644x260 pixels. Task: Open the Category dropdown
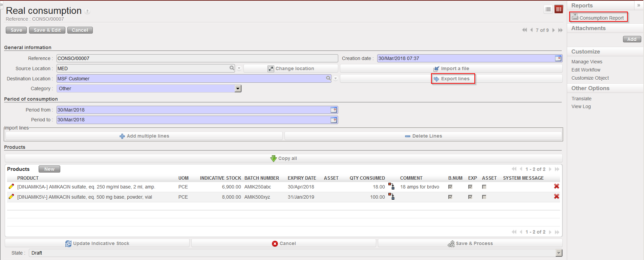[x=238, y=88]
